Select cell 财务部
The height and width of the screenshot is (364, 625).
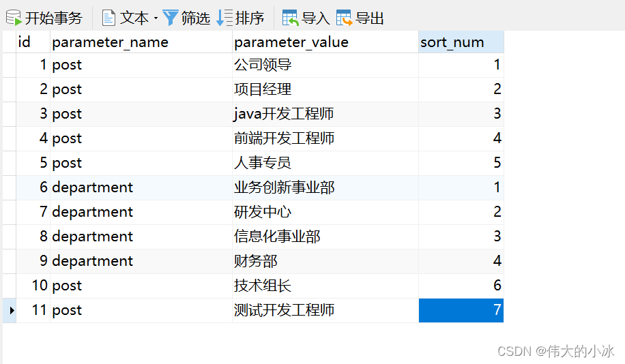point(325,261)
